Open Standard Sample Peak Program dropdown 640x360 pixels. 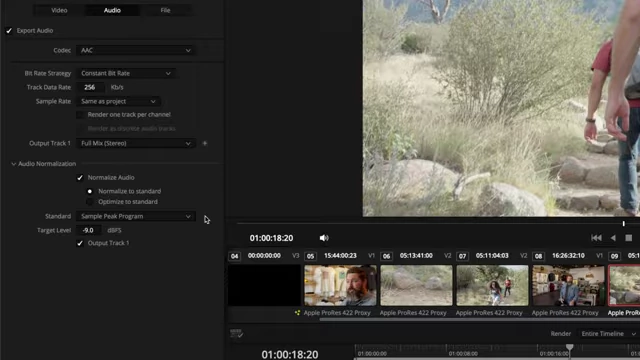coord(135,216)
